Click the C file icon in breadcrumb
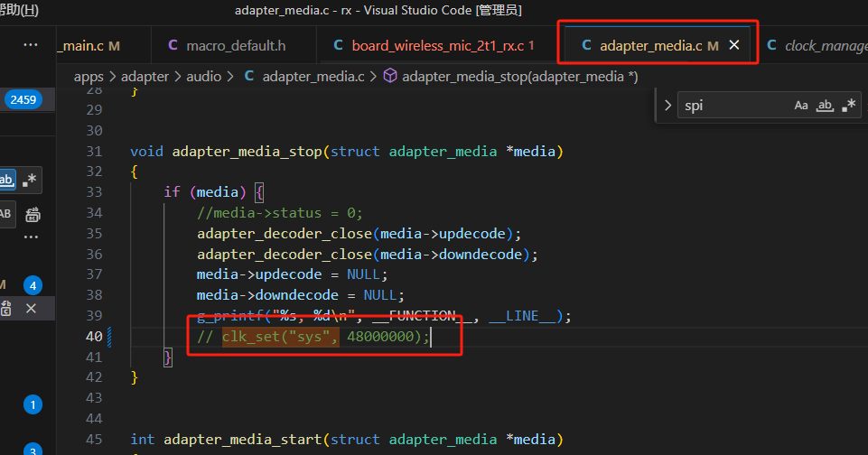The height and width of the screenshot is (455, 868). 249,76
